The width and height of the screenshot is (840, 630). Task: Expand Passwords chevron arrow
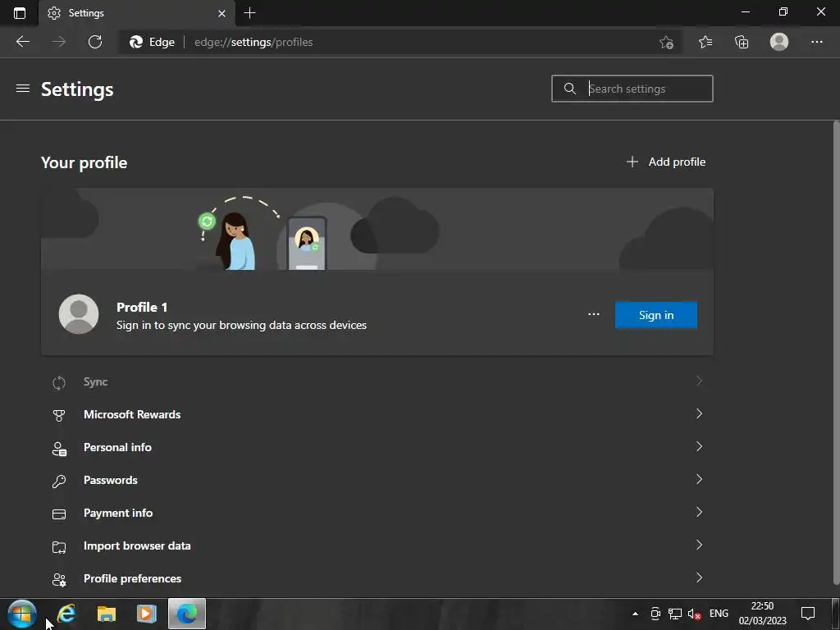point(699,479)
